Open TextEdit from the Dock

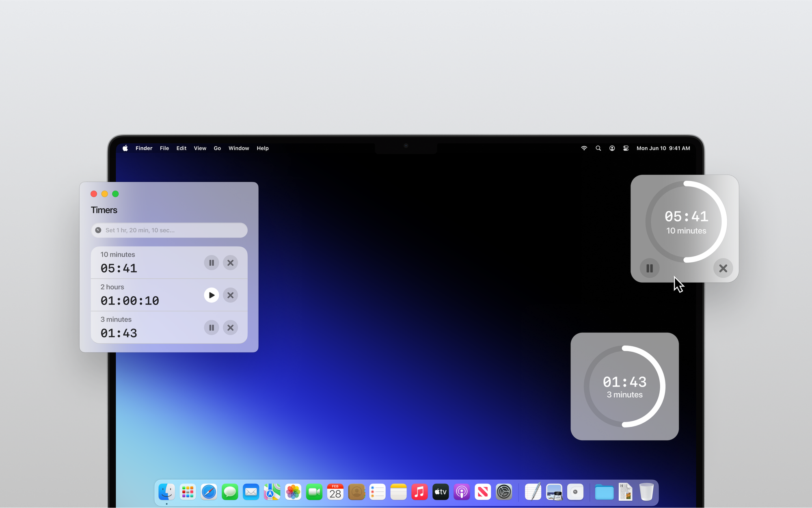533,492
